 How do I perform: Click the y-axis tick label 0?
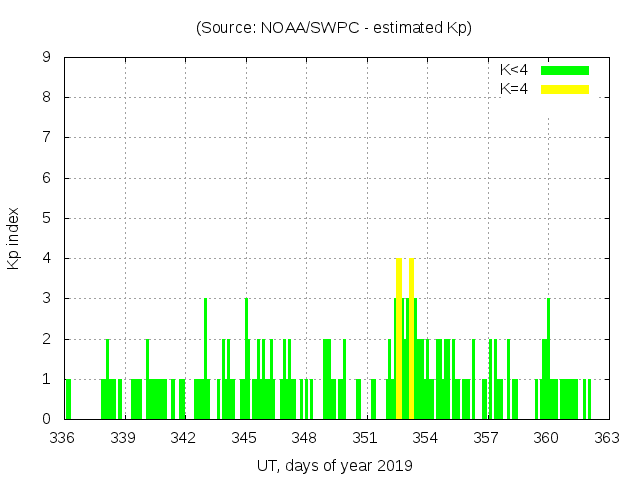click(47, 419)
